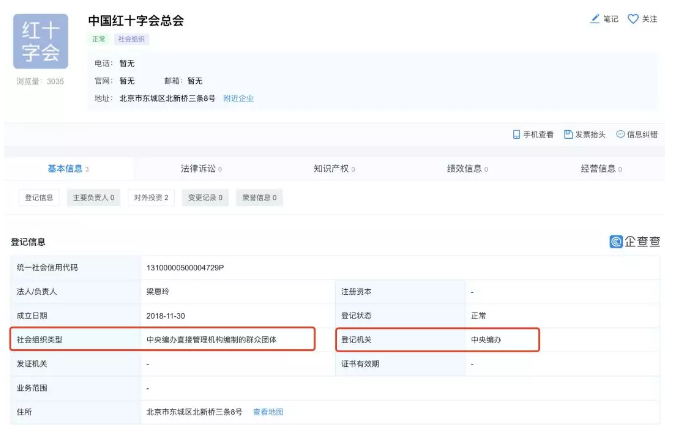
Task: Click the 登记状态 value 正常
Action: (x=479, y=316)
